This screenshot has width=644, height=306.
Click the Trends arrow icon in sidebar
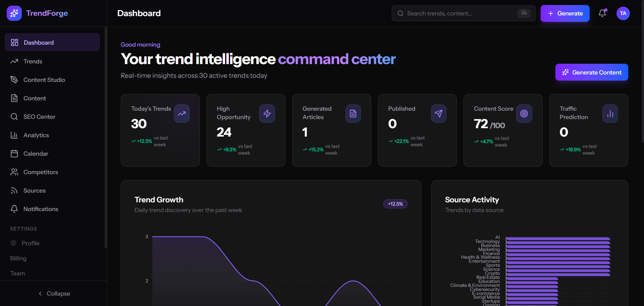point(14,61)
